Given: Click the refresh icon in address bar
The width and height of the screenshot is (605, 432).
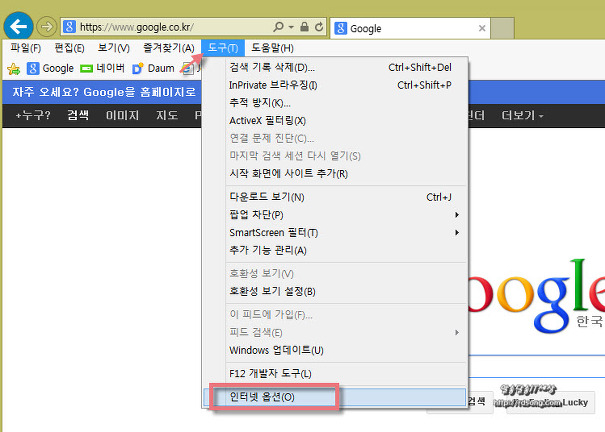Looking at the screenshot, I should [x=318, y=28].
